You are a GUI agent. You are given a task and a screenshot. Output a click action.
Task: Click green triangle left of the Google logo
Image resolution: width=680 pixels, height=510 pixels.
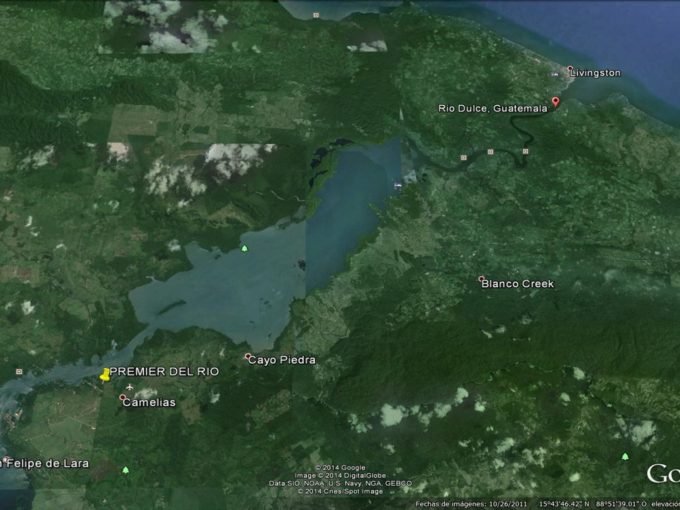point(625,456)
